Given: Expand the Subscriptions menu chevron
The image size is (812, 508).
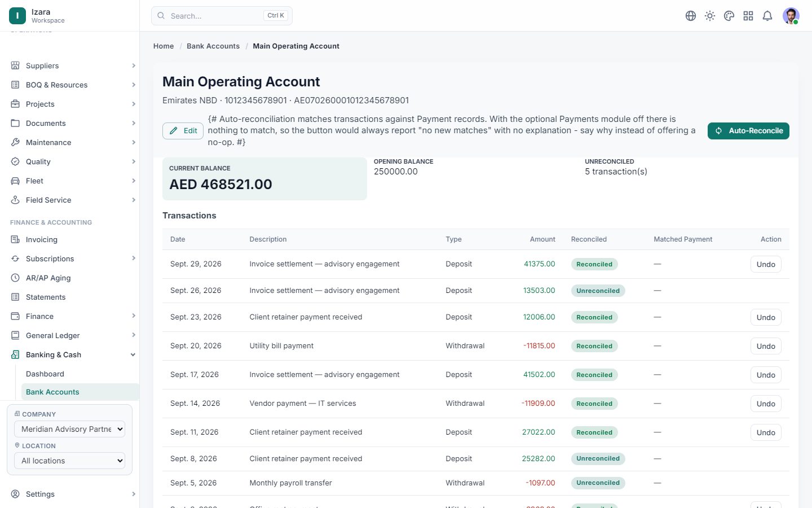Looking at the screenshot, I should tap(134, 259).
